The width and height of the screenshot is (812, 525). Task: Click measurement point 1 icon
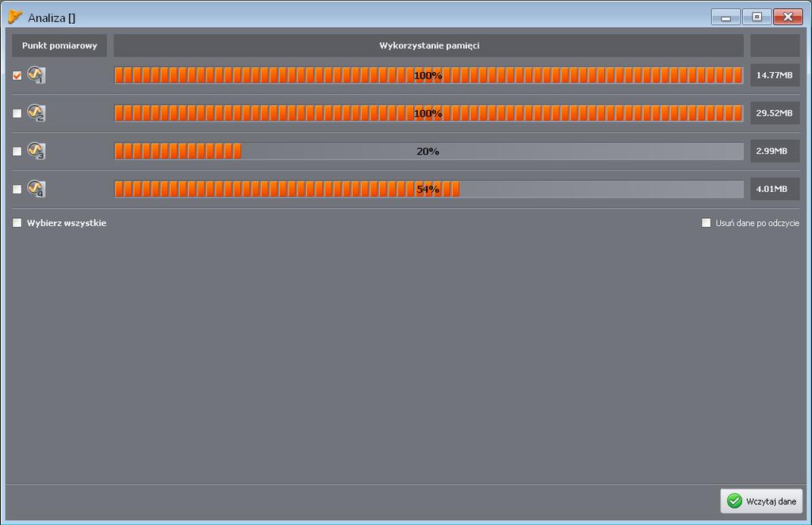(x=36, y=75)
